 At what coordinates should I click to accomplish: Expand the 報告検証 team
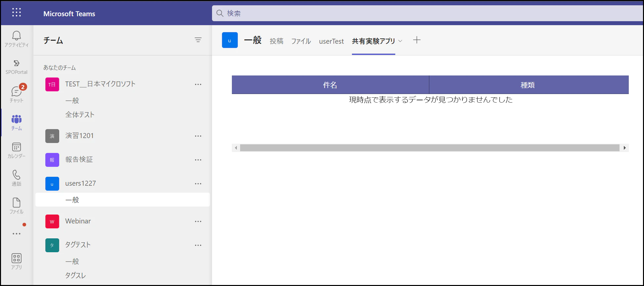click(79, 160)
